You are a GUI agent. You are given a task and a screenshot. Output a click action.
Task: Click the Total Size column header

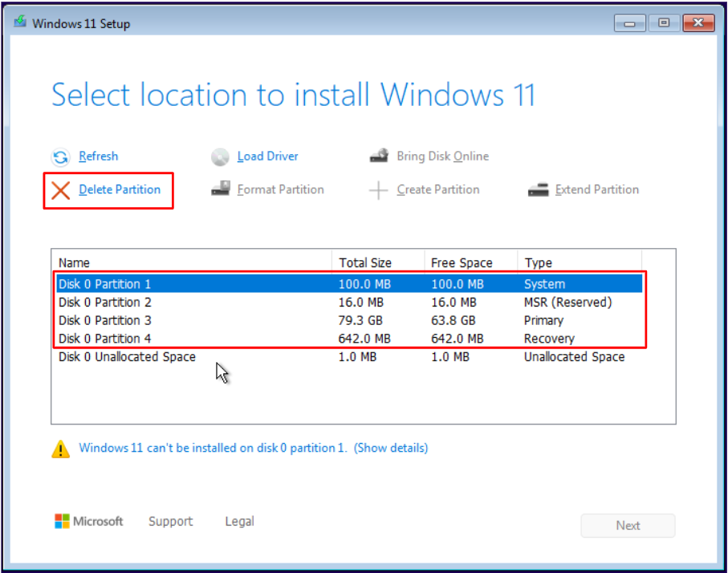click(365, 262)
